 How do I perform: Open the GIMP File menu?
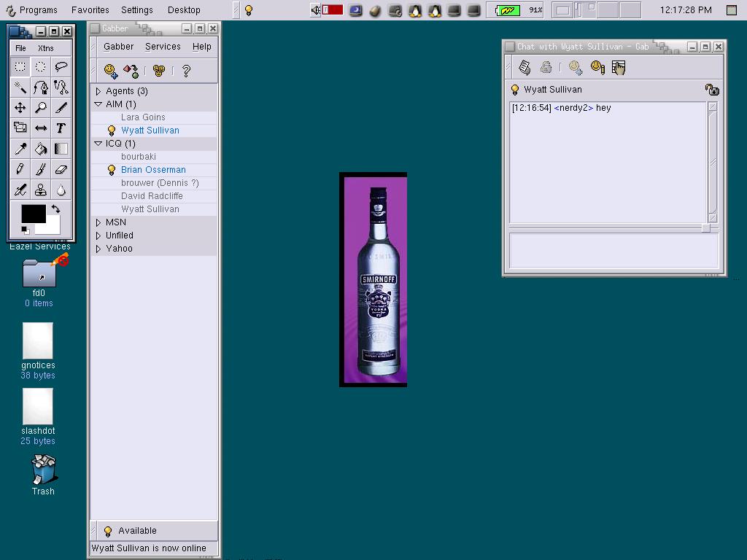click(20, 48)
